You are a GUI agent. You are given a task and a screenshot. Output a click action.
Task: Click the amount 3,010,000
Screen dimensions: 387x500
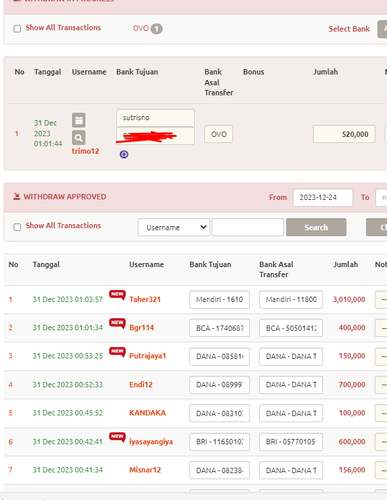pyautogui.click(x=349, y=299)
